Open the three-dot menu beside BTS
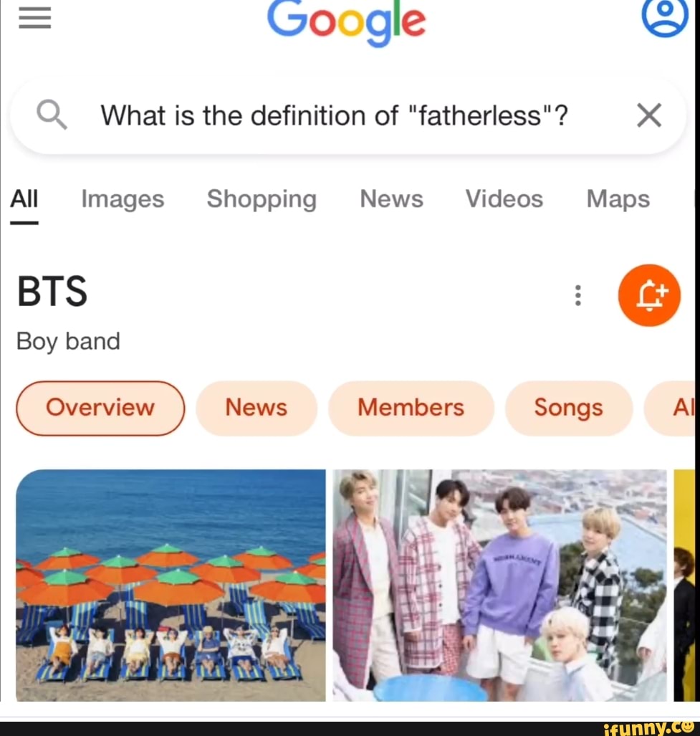700x736 pixels. 577,295
